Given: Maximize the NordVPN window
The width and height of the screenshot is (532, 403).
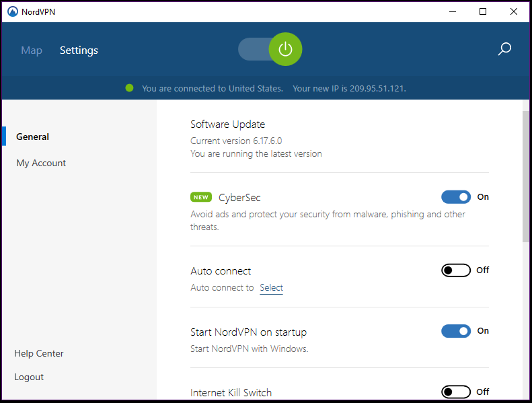Looking at the screenshot, I should [483, 11].
